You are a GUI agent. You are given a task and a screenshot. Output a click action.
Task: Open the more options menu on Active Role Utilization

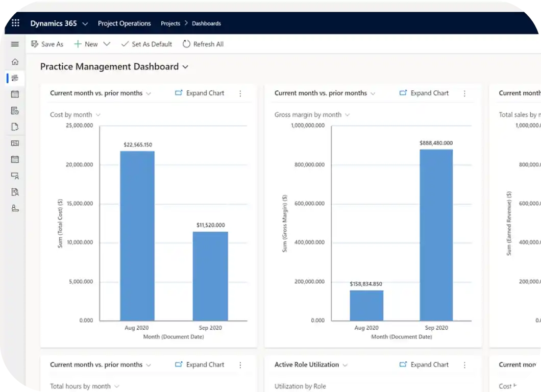click(464, 364)
